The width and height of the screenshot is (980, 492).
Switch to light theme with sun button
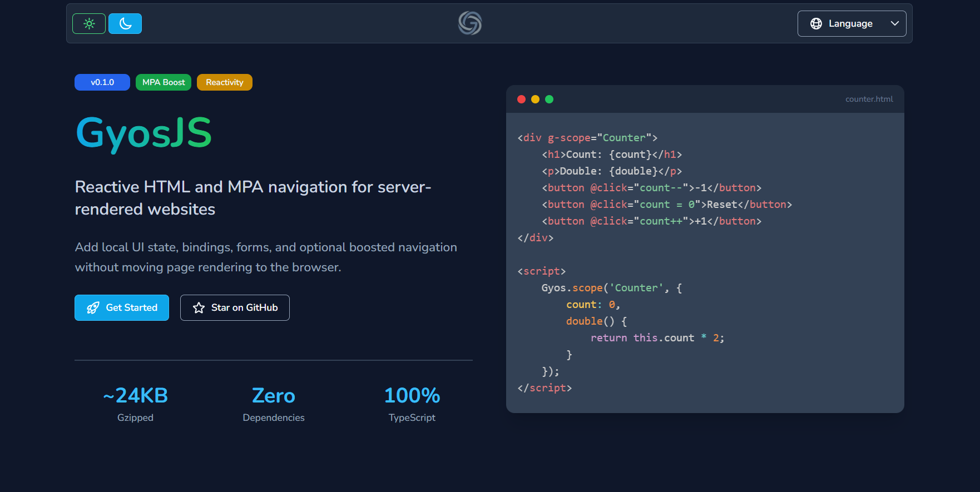(x=89, y=23)
